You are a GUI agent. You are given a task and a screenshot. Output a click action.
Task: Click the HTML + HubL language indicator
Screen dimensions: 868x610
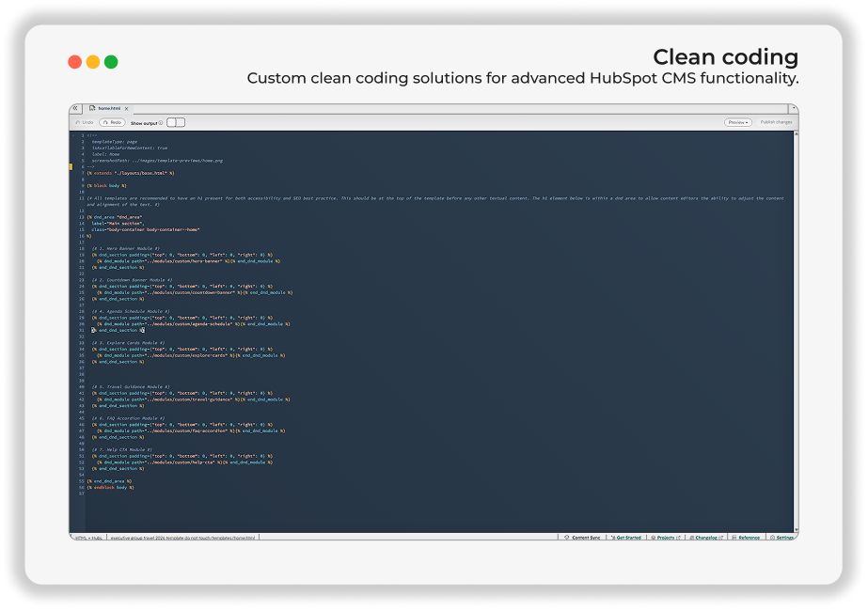point(88,538)
